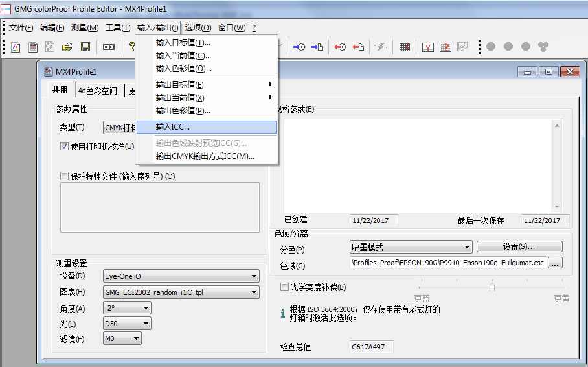Click scroll up arrow in 规格参数 box
The height and width of the screenshot is (367, 588).
click(x=557, y=125)
